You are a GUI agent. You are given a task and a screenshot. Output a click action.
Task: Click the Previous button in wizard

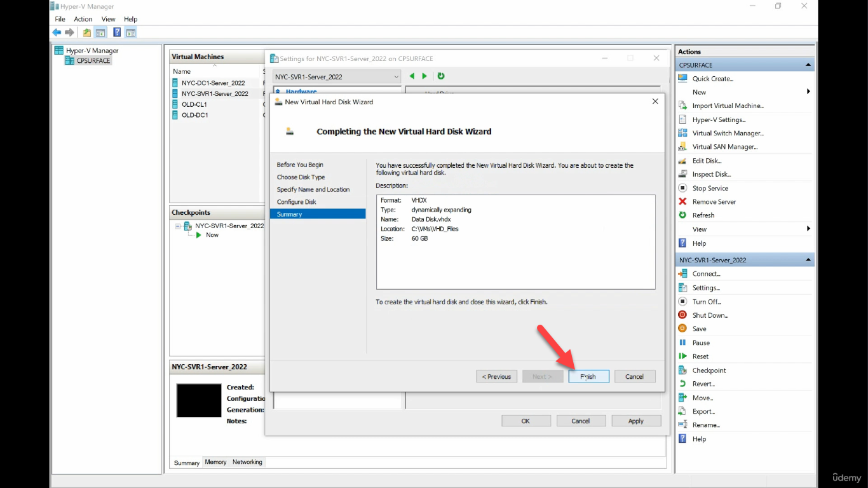click(x=497, y=376)
